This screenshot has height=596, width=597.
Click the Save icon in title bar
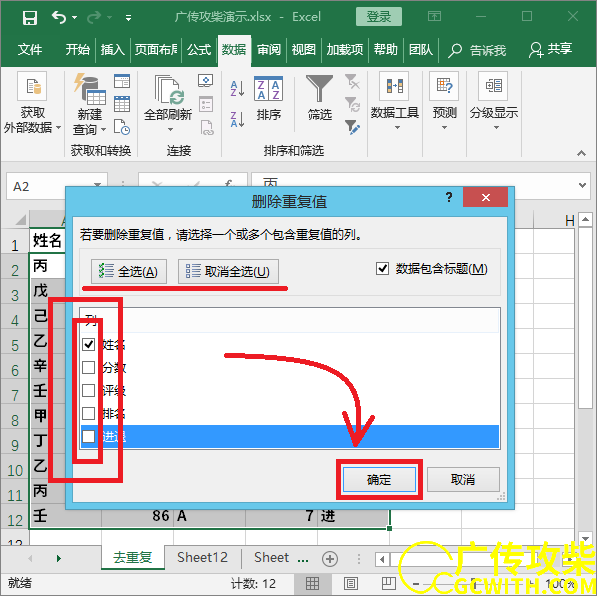30,18
